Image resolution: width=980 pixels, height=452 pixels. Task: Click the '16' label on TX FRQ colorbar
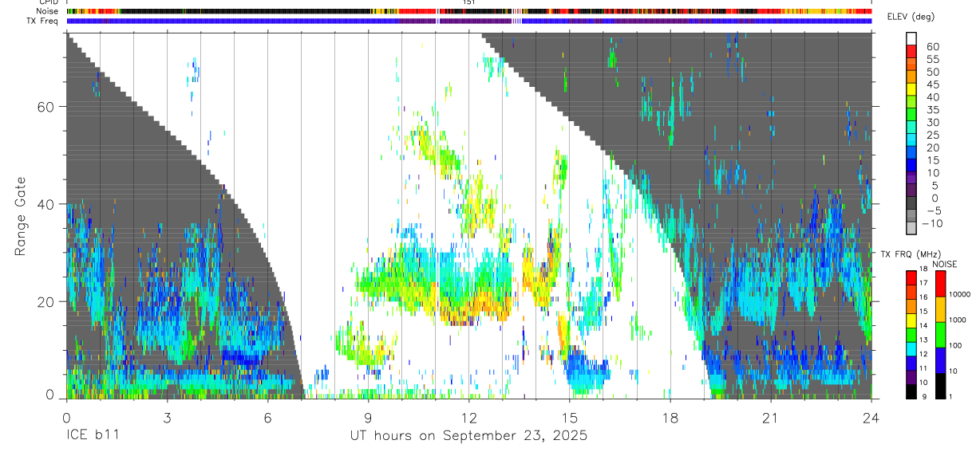pyautogui.click(x=924, y=297)
